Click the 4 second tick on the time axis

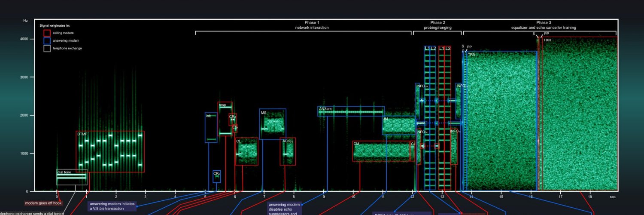point(175,197)
